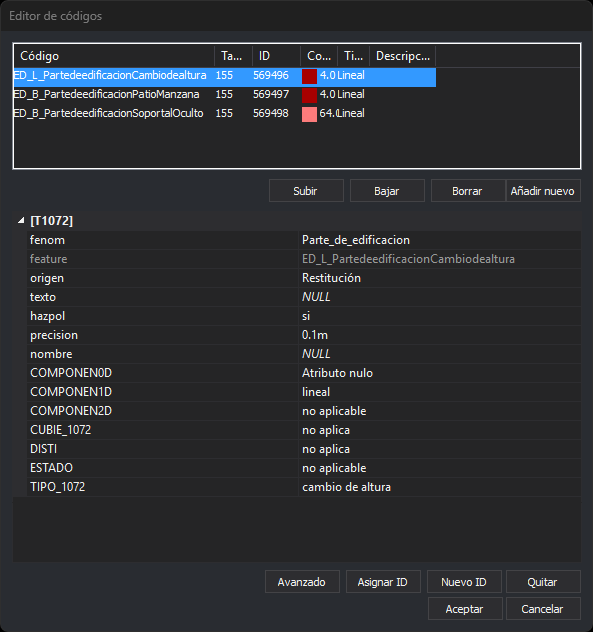Click the Quitar button
The image size is (593, 632).
click(x=543, y=582)
